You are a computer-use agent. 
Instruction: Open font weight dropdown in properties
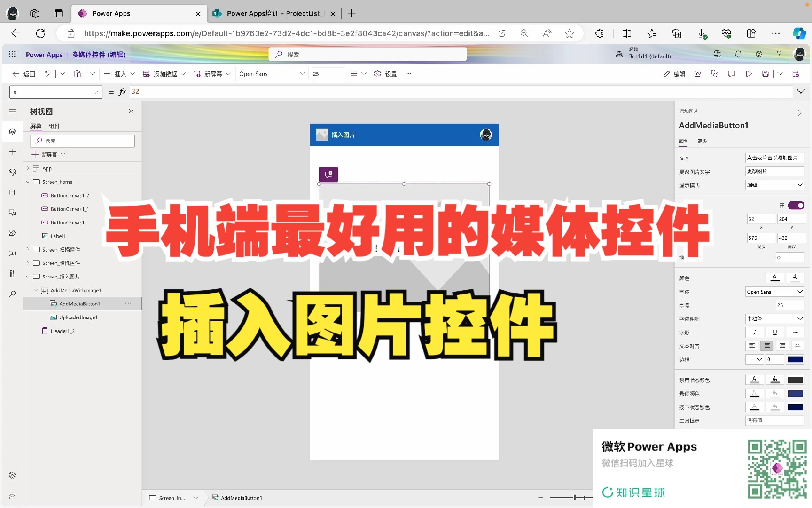point(775,318)
